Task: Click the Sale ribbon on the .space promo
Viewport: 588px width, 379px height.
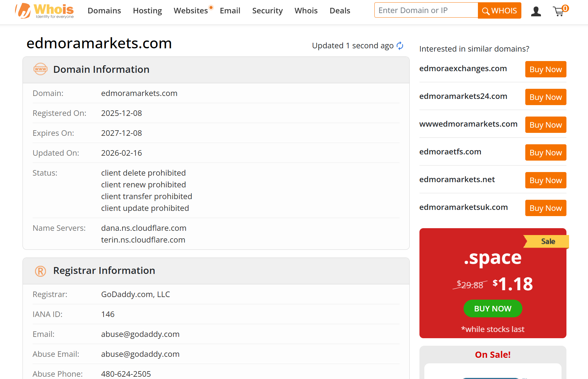Action: click(x=547, y=241)
